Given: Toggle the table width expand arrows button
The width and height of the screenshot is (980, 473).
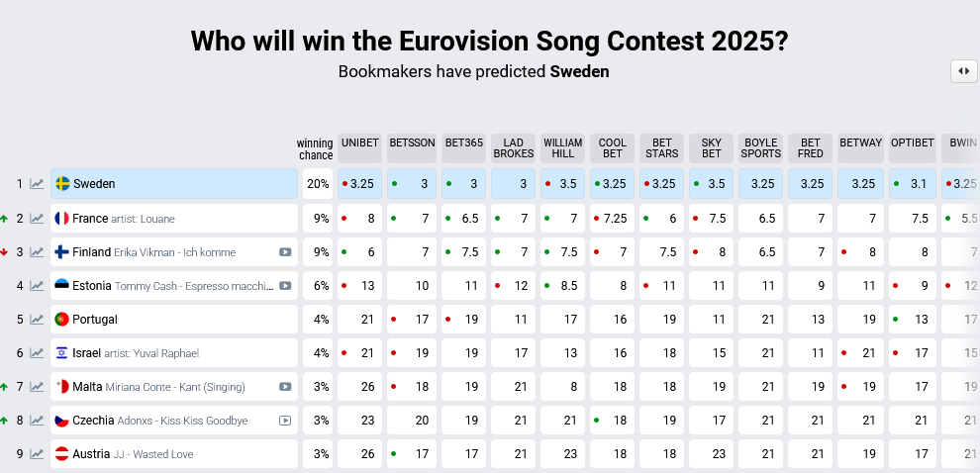Looking at the screenshot, I should point(963,71).
